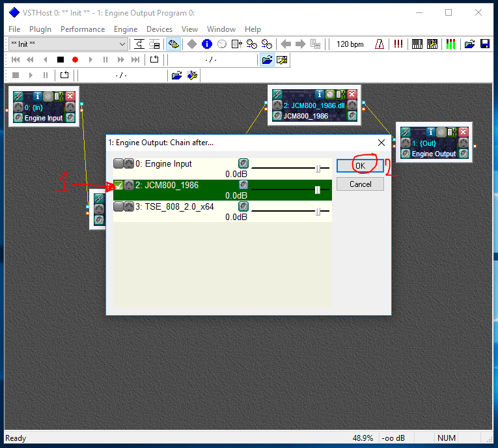Close the Chain after dialog with X

tap(381, 143)
